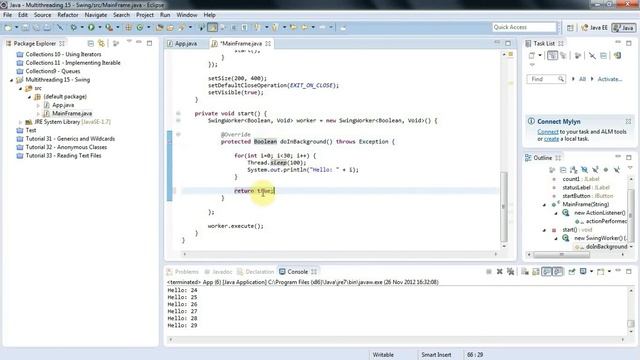Switch to the Javadoc tab
The height and width of the screenshot is (360, 640).
(218, 271)
